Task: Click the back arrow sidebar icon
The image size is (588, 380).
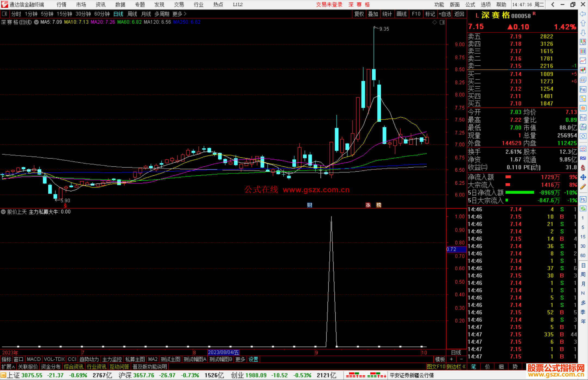Action: click(583, 14)
